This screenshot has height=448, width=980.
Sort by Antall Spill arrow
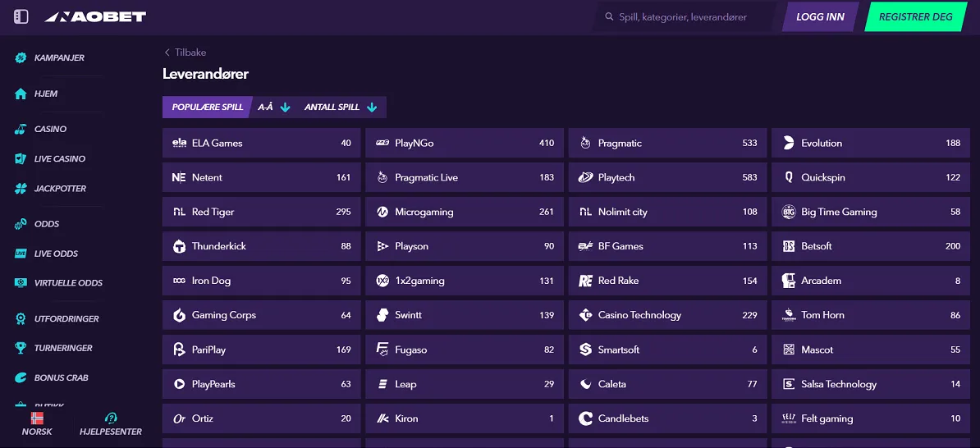pyautogui.click(x=372, y=107)
